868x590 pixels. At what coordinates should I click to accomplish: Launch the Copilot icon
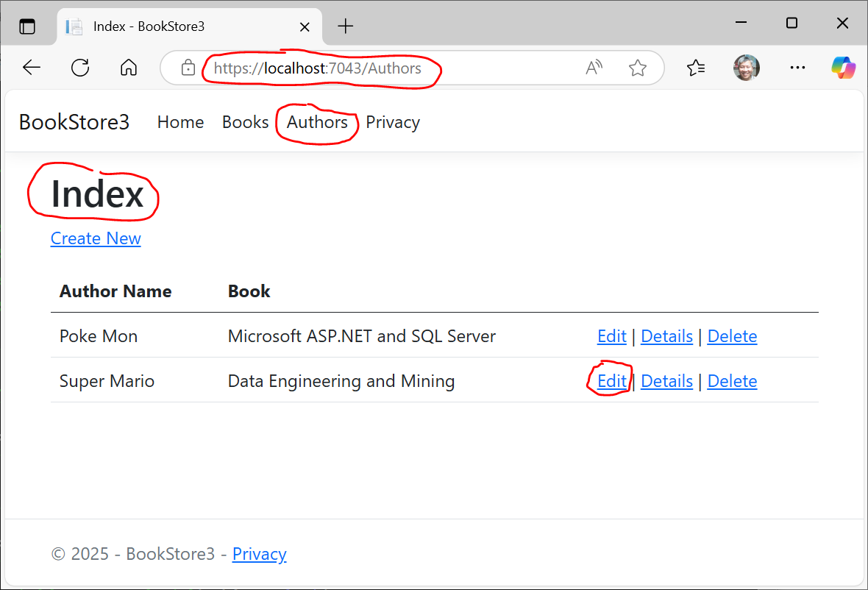click(x=843, y=68)
